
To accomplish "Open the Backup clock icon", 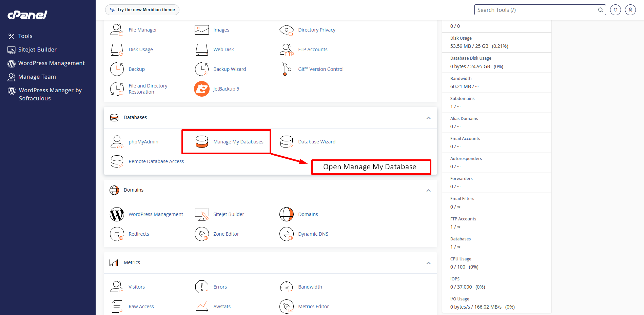I will (x=117, y=69).
